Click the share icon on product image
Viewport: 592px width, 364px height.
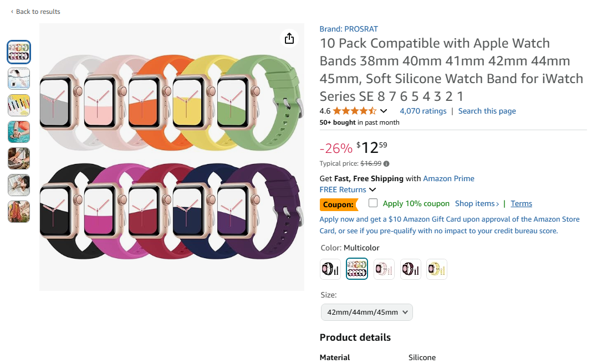pos(289,38)
